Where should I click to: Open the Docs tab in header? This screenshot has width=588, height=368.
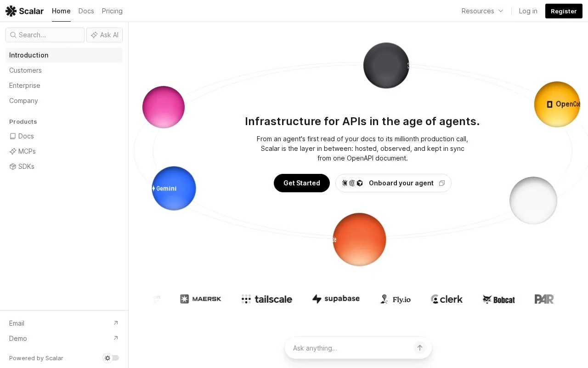[86, 11]
